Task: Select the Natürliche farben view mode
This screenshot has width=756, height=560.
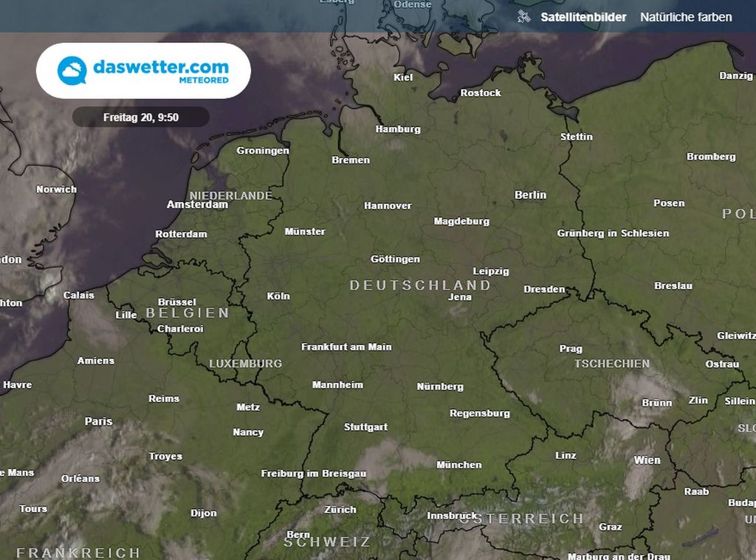Action: pyautogui.click(x=685, y=16)
